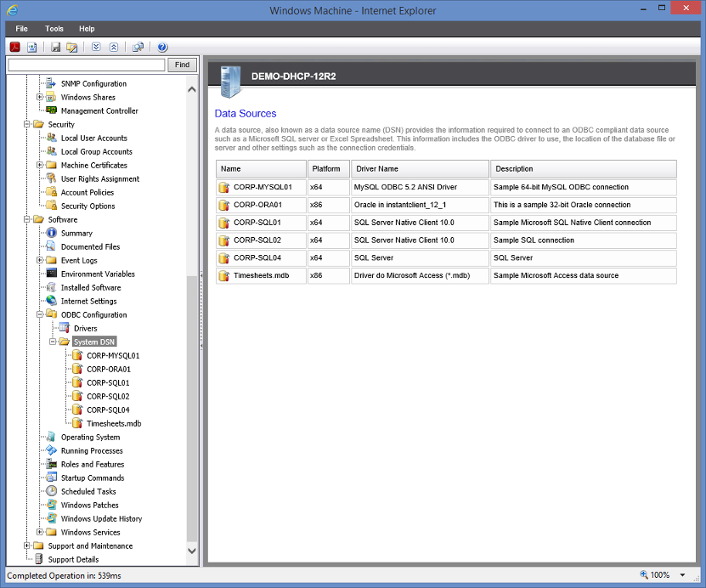Click the Internet Settings globe icon
Screen dimensions: 706x588
52,301
